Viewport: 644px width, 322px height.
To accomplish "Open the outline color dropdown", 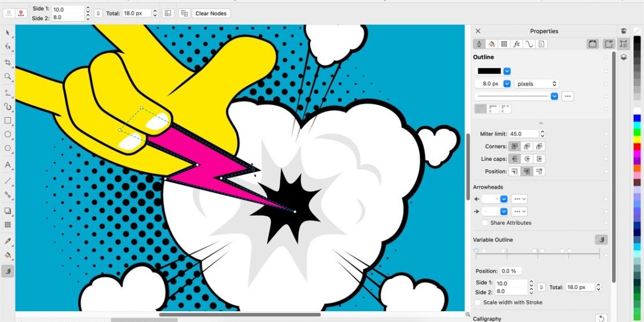I will 507,71.
